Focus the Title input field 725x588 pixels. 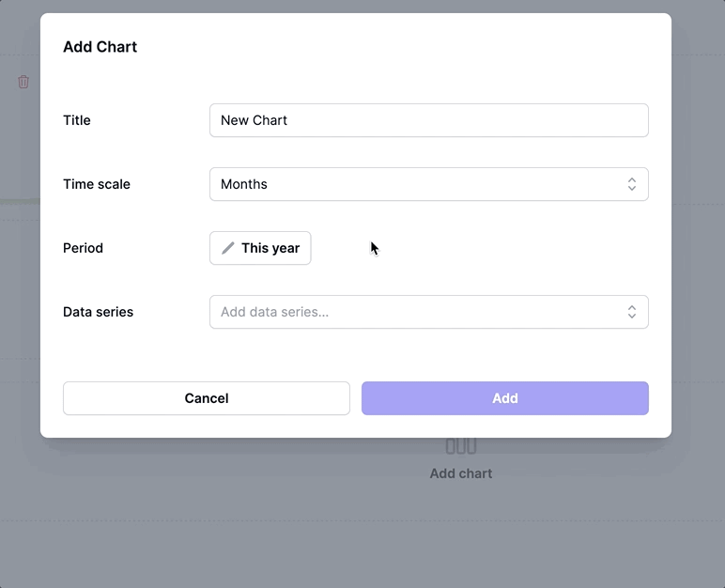[428, 120]
